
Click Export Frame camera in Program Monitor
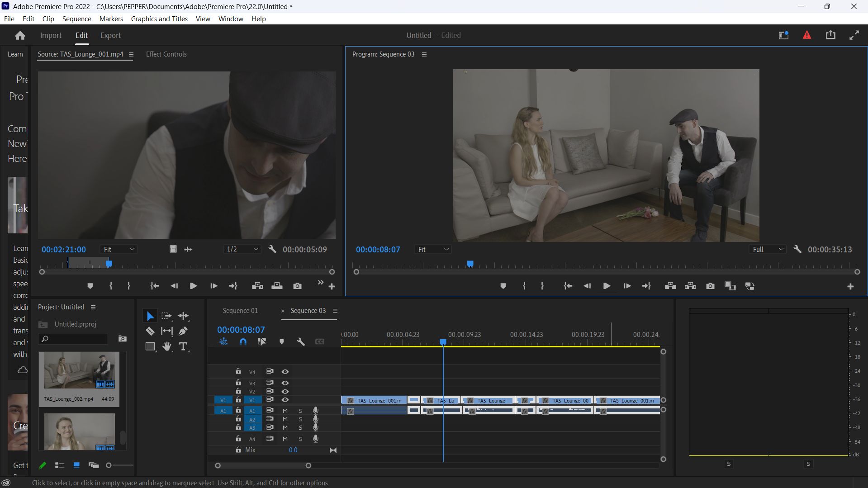(710, 286)
